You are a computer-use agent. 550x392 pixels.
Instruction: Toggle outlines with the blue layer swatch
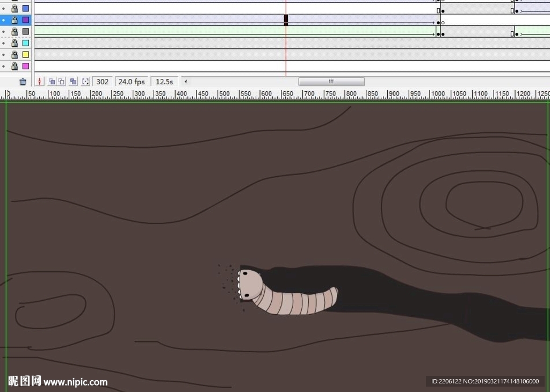tap(26, 8)
